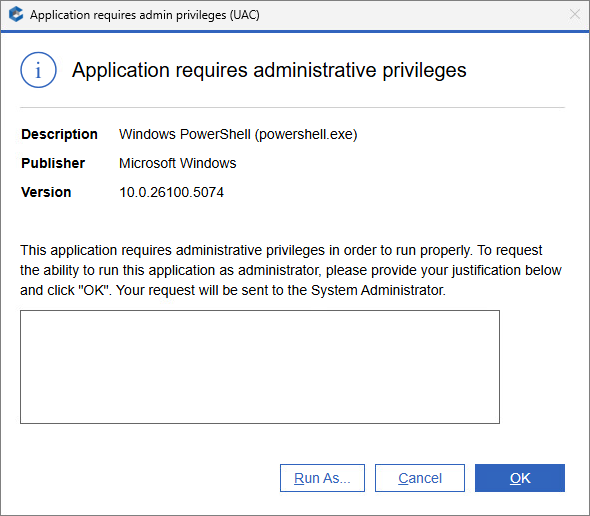The height and width of the screenshot is (516, 590).
Task: Click the horizontal divider below the heading
Action: pos(292,108)
